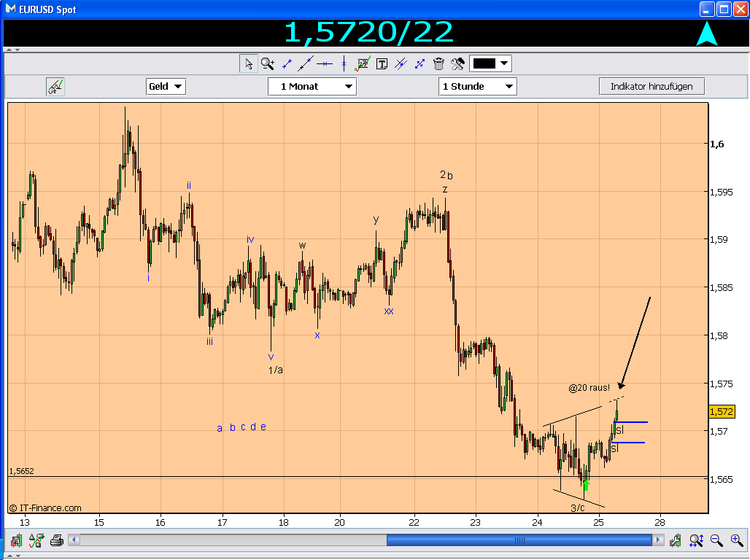Click the magnifier with arrows autoscale icon
This screenshot has width=750, height=560.
(x=696, y=540)
